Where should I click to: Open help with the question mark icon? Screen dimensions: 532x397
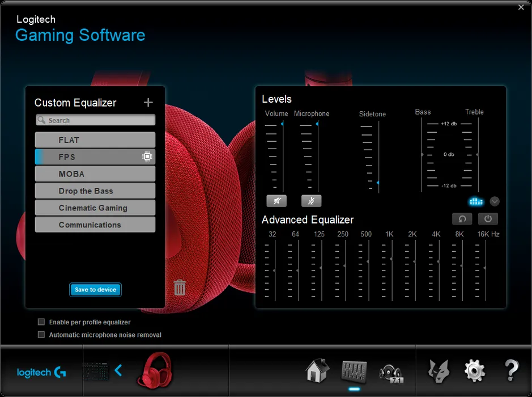click(x=511, y=371)
